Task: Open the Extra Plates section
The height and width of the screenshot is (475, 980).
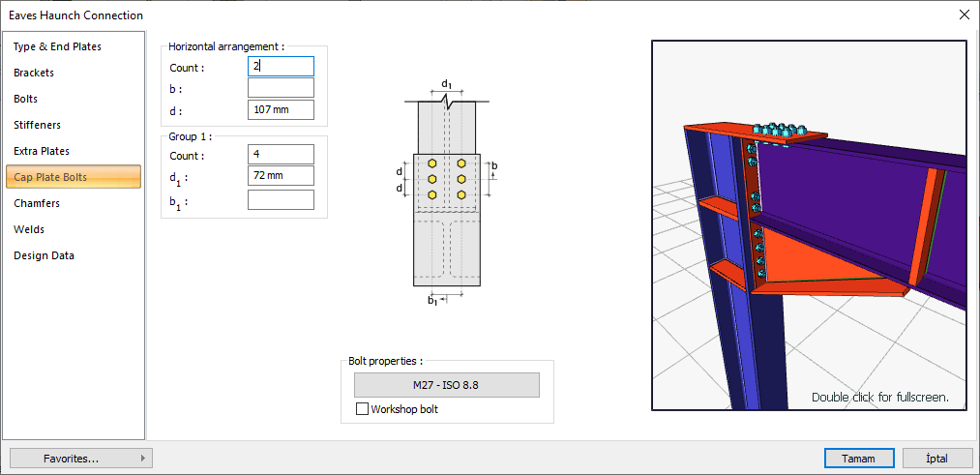Action: tap(42, 151)
